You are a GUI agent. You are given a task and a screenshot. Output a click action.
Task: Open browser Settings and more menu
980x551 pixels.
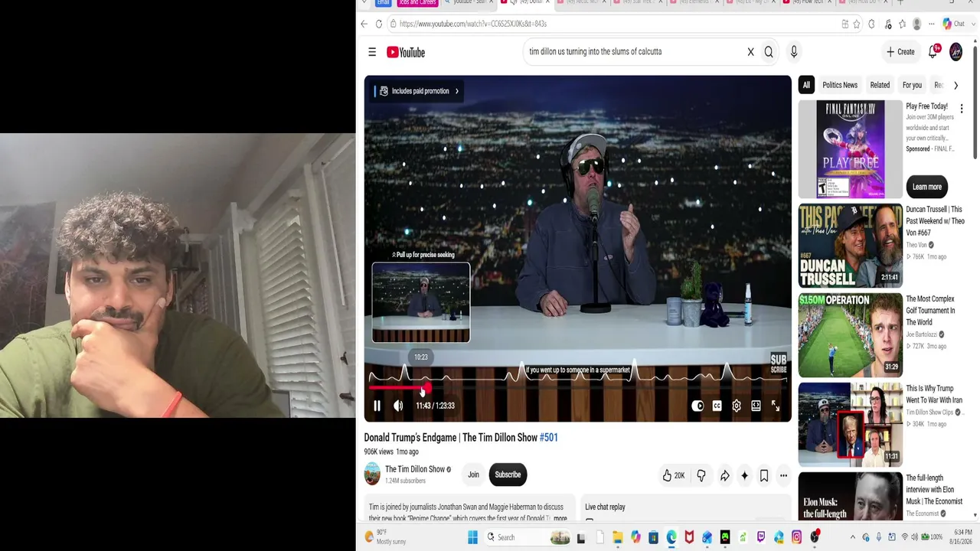pyautogui.click(x=931, y=24)
